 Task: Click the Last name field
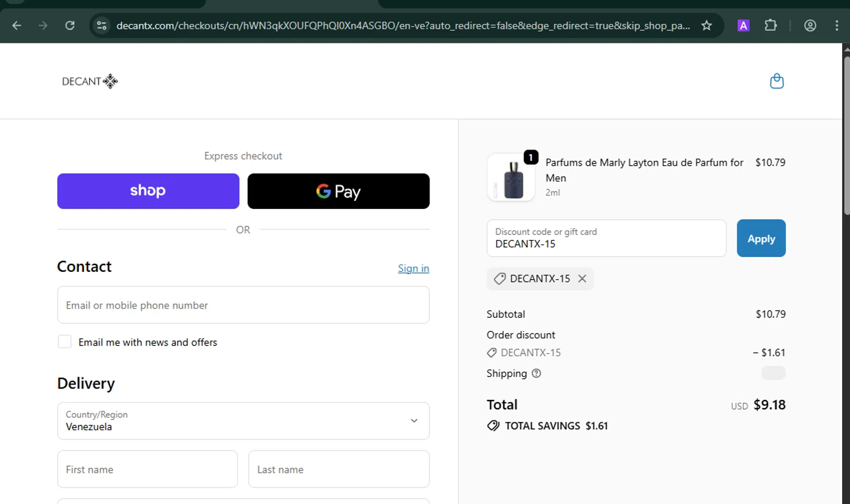coord(339,469)
